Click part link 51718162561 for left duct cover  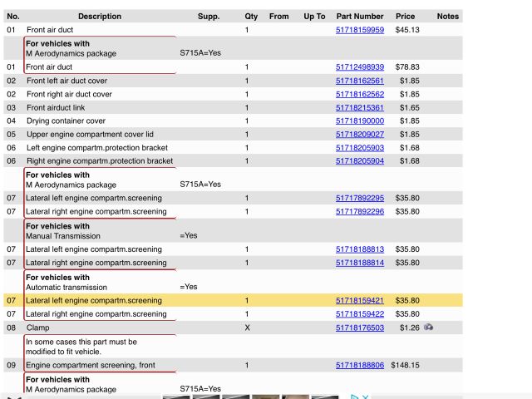tap(359, 81)
